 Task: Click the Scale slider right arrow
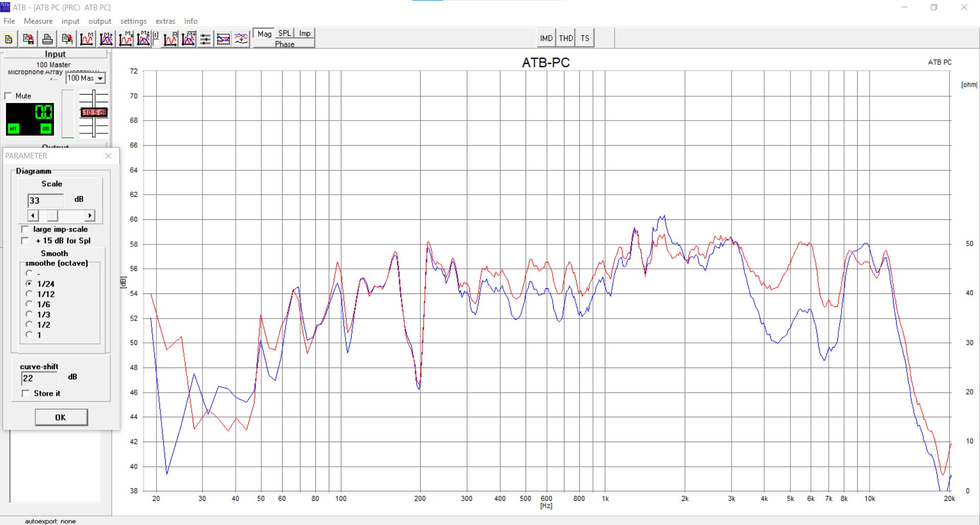tap(90, 216)
